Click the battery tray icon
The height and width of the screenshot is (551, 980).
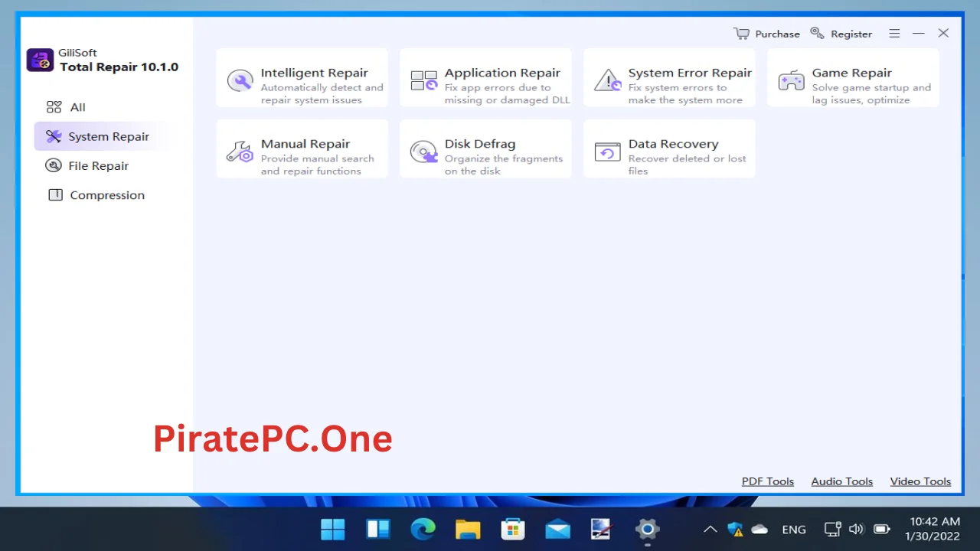[882, 529]
